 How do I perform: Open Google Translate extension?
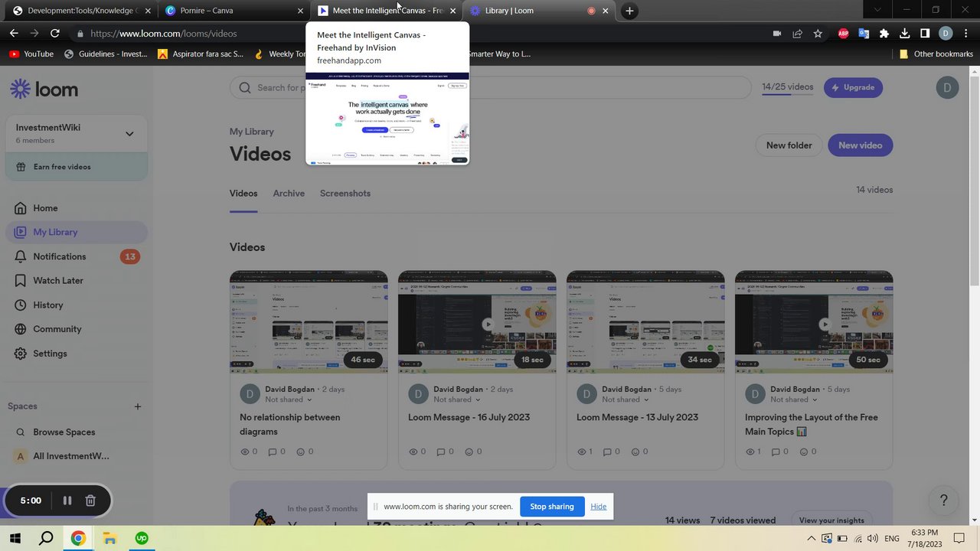(864, 34)
